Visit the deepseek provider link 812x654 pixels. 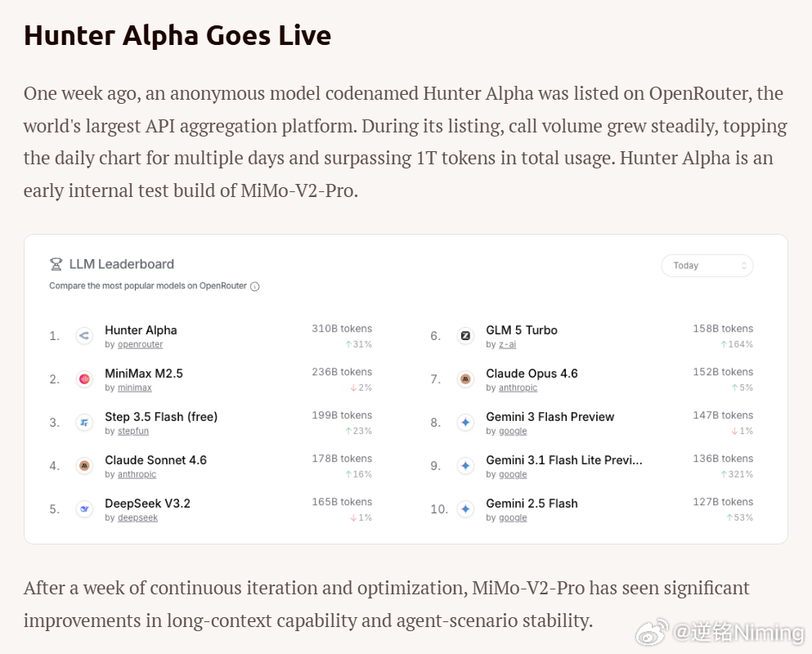[x=137, y=518]
